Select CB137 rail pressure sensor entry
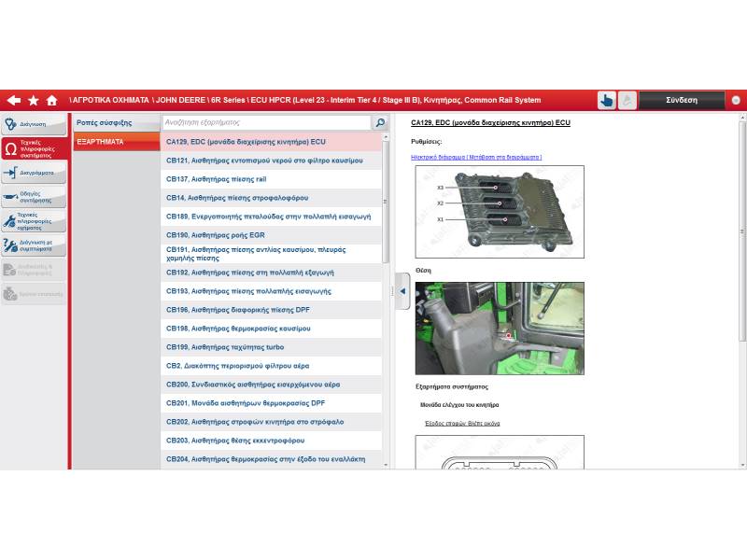The width and height of the screenshot is (747, 560). tap(271, 179)
